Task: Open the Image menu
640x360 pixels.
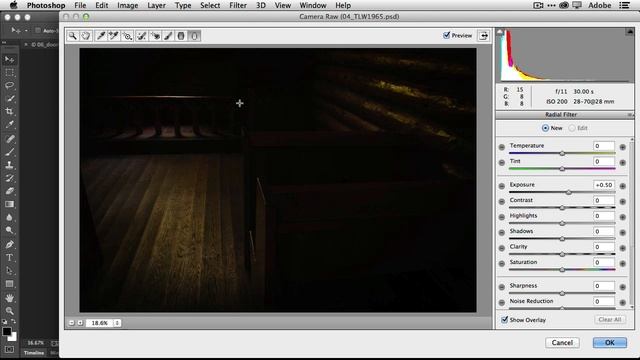Action: 127,5
